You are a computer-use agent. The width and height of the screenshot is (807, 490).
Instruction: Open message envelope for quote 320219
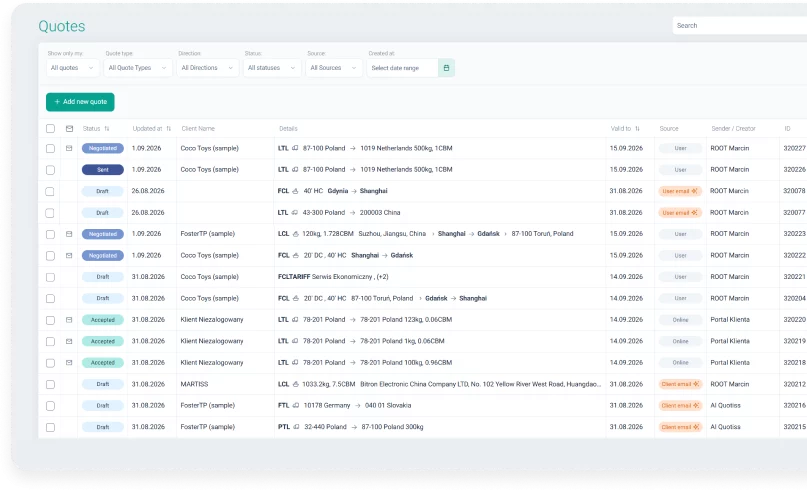[69, 341]
